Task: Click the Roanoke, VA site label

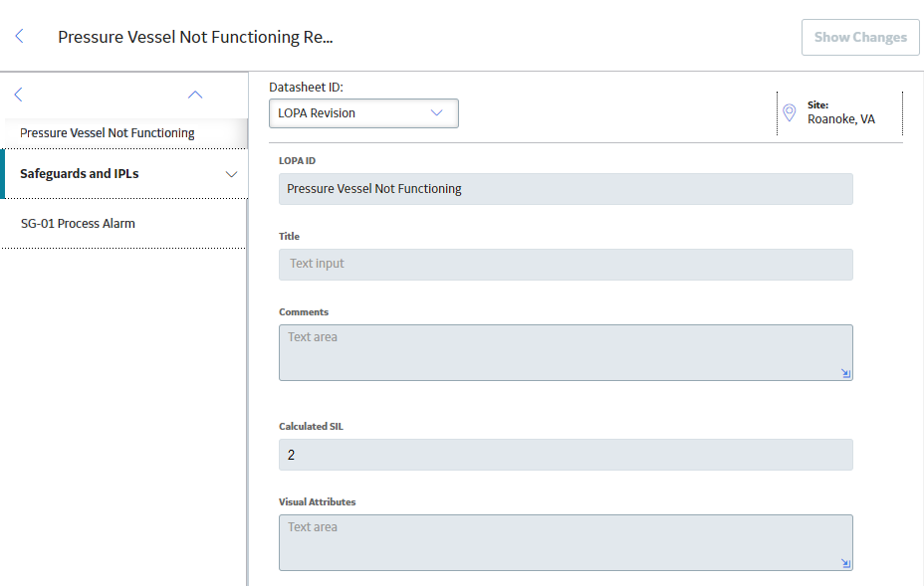Action: point(841,119)
